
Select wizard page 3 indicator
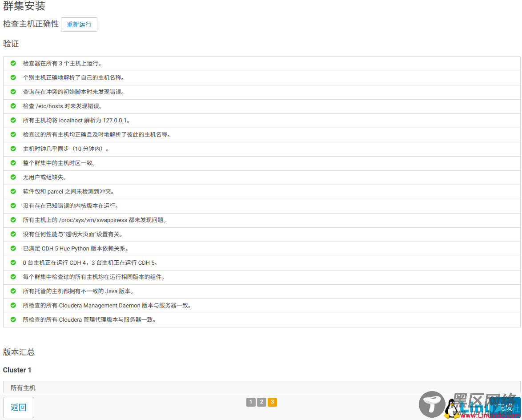[x=272, y=402]
